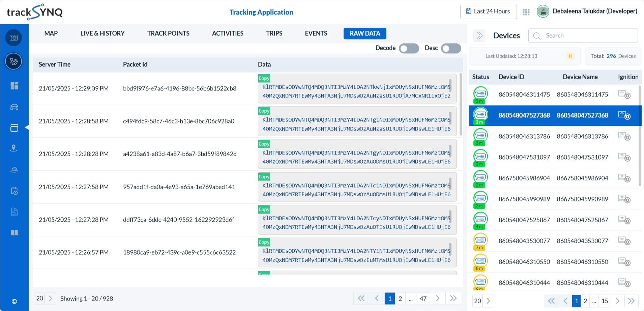Open the TRIPS tab
The image size is (644, 311).
[274, 33]
